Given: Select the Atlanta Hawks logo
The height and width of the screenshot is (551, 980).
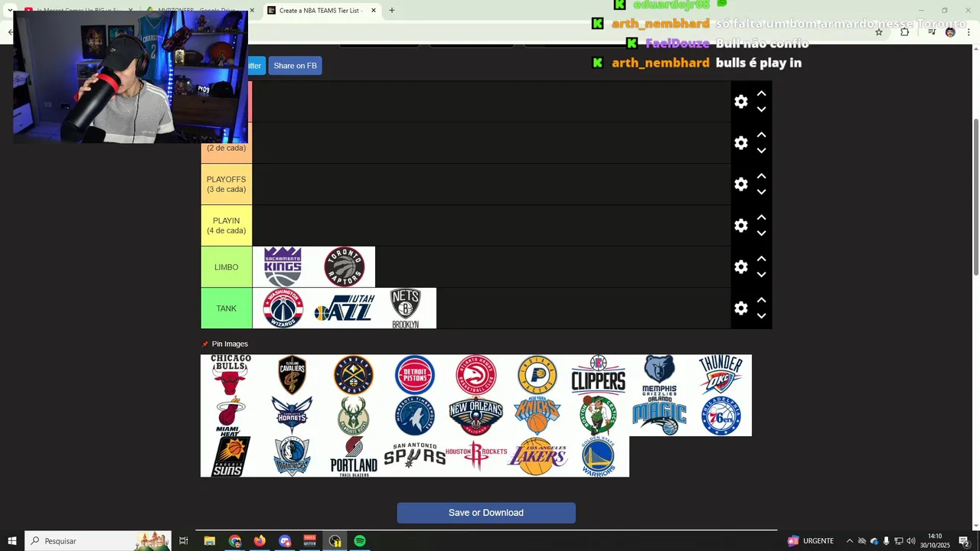Looking at the screenshot, I should pyautogui.click(x=476, y=375).
